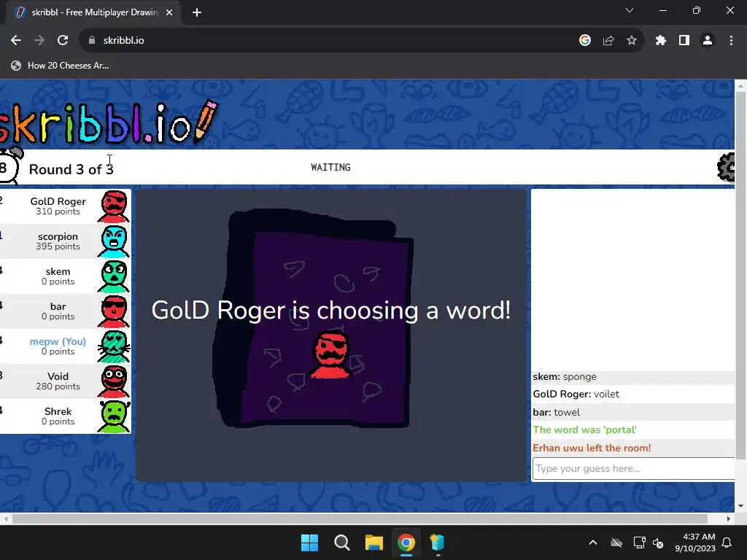Open a new browser tab
Image resolution: width=747 pixels, height=560 pixels.
197,12
